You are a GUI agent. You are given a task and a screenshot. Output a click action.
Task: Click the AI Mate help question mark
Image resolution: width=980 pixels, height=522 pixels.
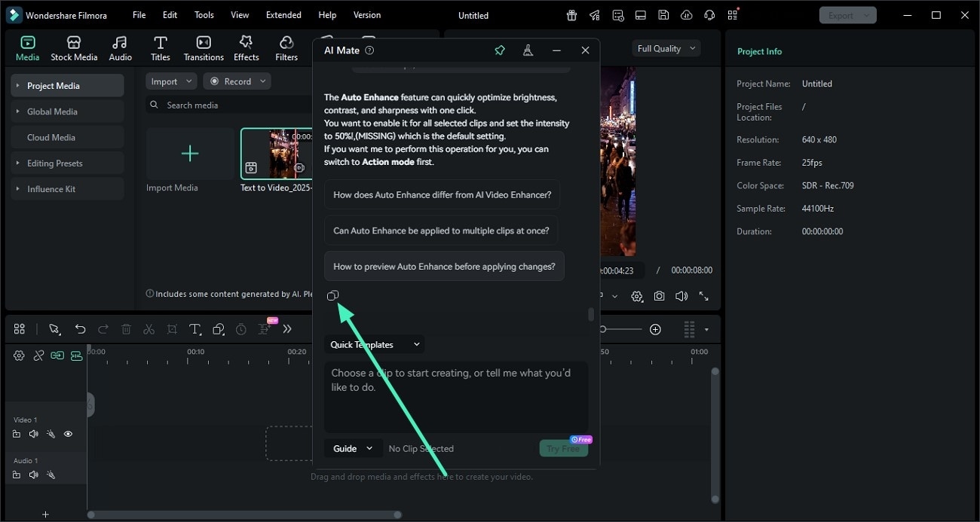[x=369, y=50]
